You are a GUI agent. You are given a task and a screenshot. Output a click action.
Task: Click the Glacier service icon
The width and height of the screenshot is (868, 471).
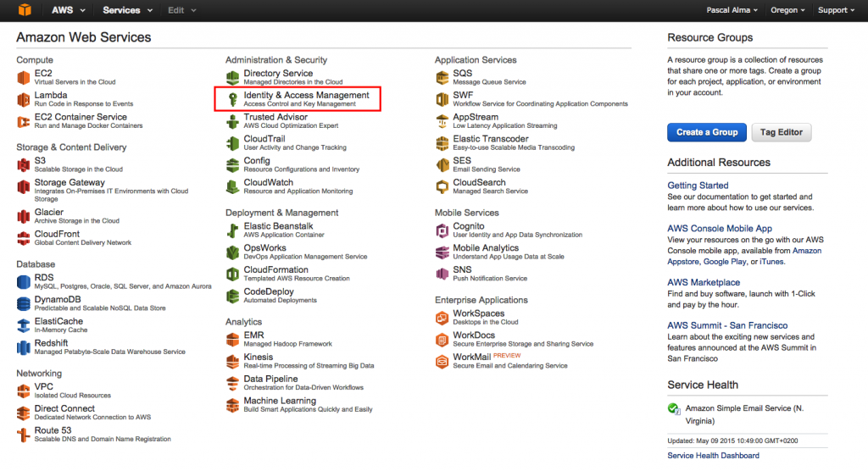pos(23,216)
